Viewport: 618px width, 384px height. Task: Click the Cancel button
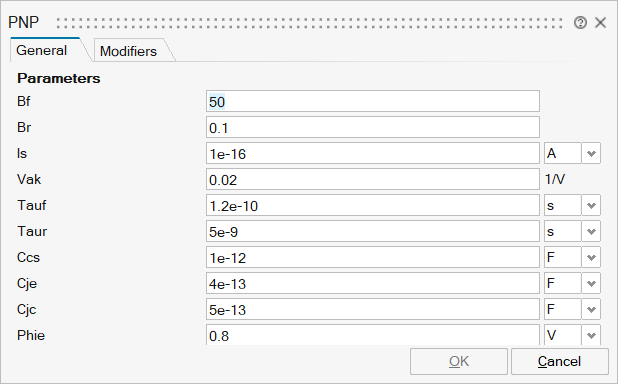[x=560, y=361]
